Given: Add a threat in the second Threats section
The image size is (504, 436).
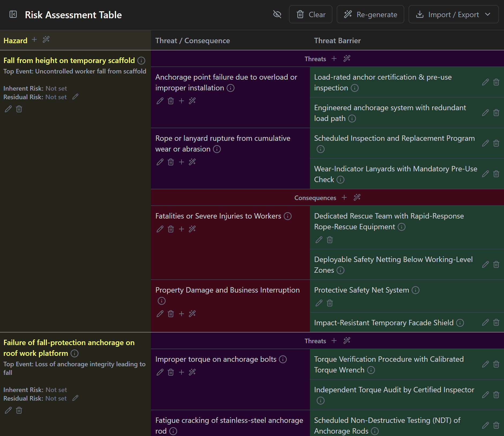Looking at the screenshot, I should pyautogui.click(x=334, y=341).
